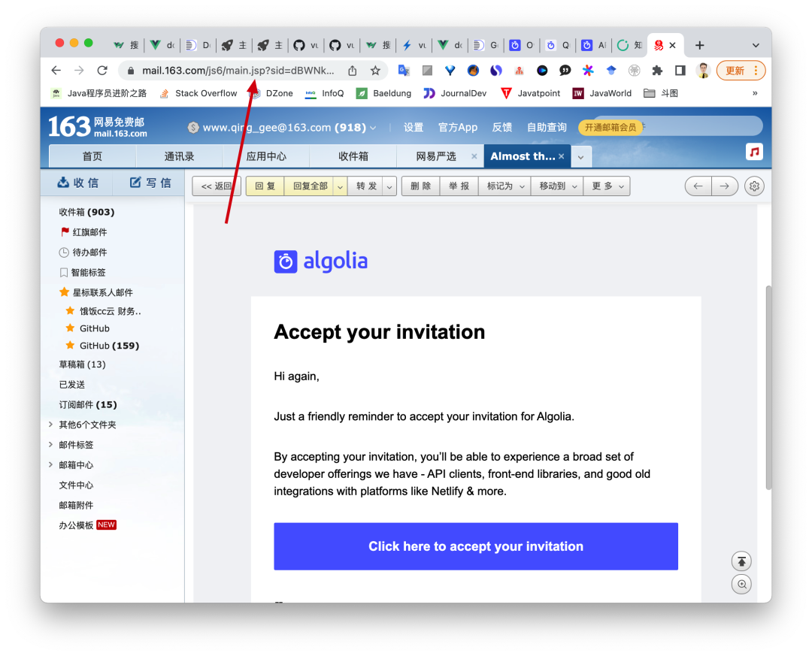
Task: Open 官方App link
Action: [458, 128]
